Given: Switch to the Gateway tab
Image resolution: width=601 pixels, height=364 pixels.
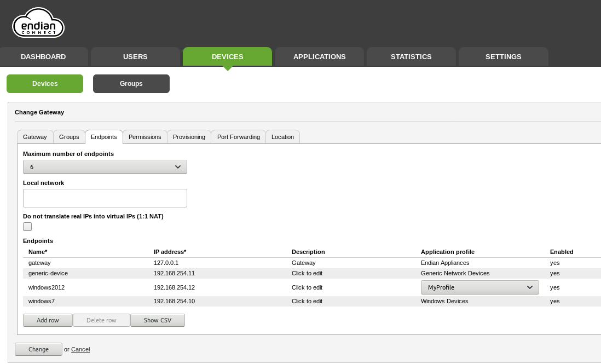Looking at the screenshot, I should pos(35,137).
